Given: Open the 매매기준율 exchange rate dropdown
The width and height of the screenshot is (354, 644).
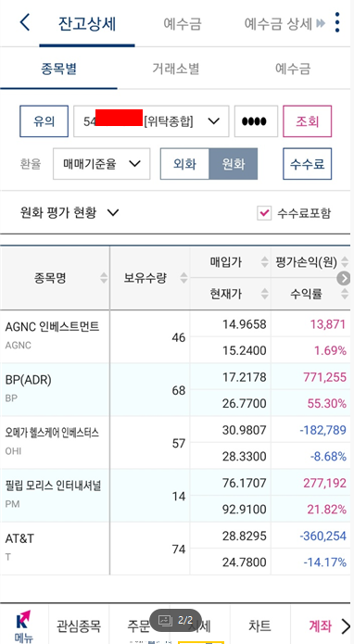Looking at the screenshot, I should click(x=101, y=164).
